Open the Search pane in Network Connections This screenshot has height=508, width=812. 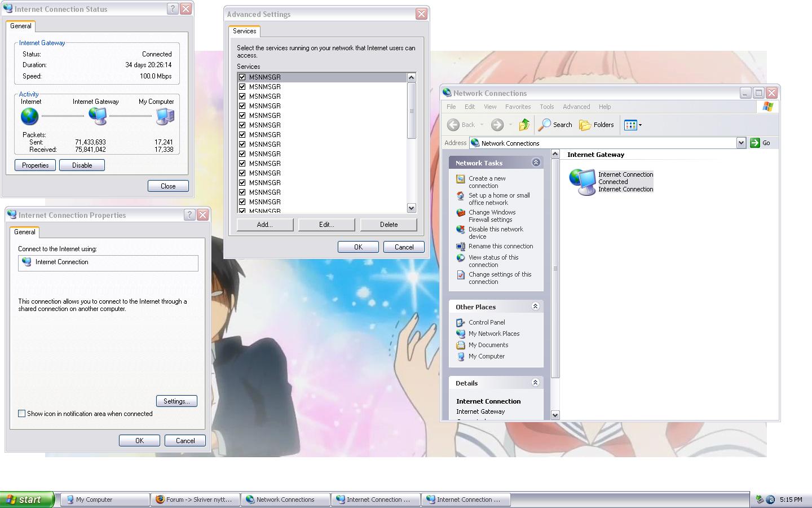point(555,125)
